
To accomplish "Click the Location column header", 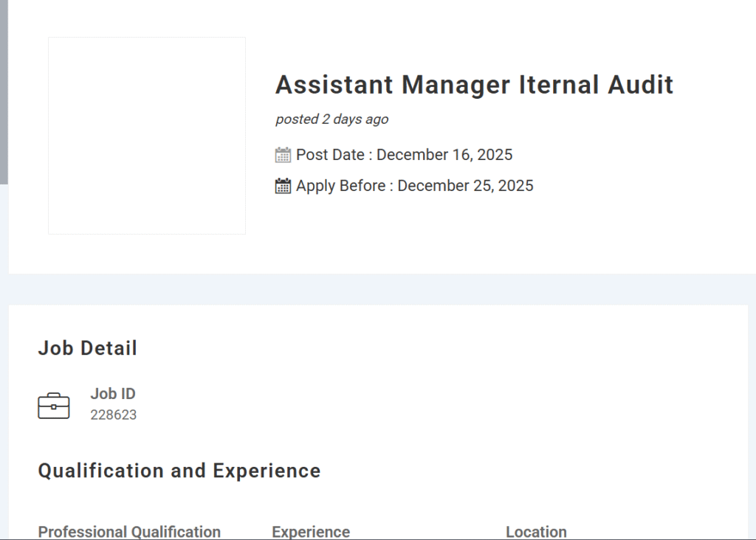I will 536,531.
